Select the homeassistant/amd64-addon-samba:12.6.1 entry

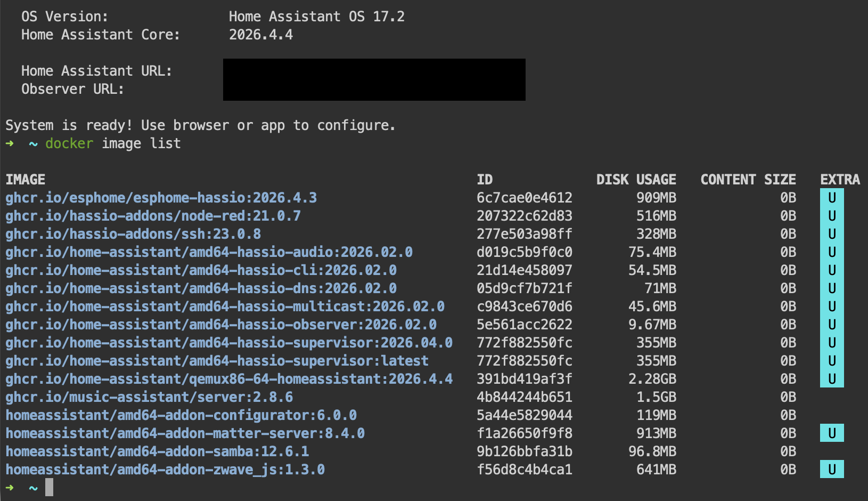pyautogui.click(x=157, y=451)
